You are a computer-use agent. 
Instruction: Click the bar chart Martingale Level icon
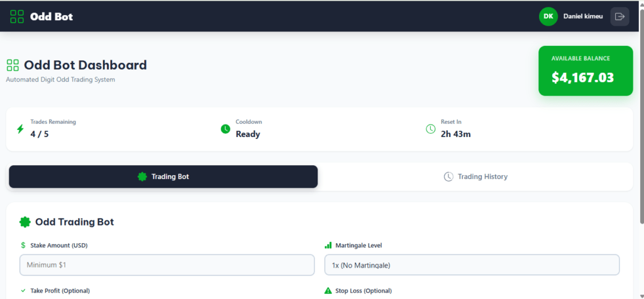click(328, 245)
